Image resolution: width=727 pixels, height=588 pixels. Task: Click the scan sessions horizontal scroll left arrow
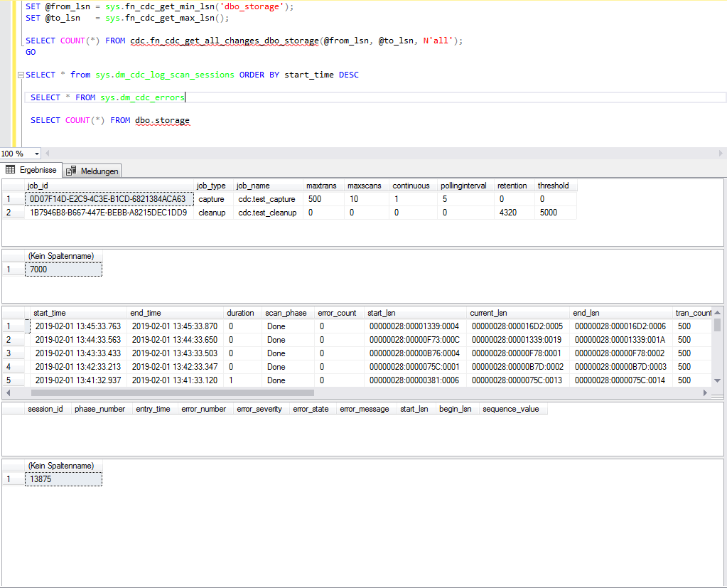point(8,392)
